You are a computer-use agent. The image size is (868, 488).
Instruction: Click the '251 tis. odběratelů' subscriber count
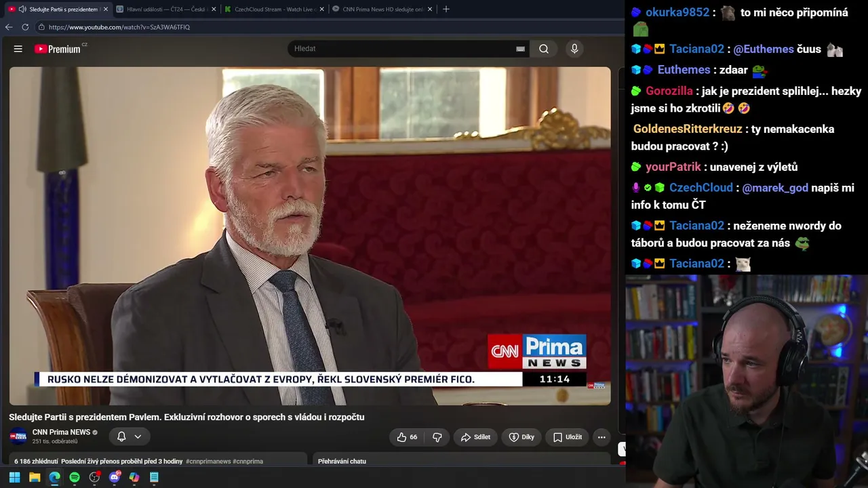pyautogui.click(x=55, y=441)
